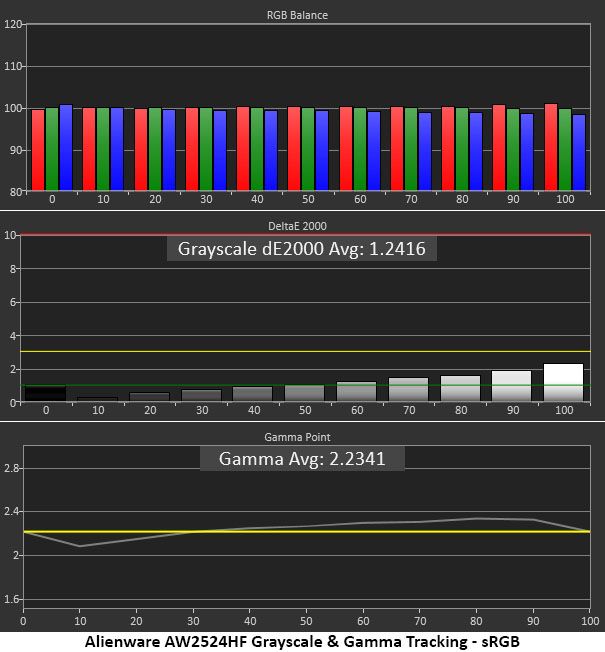Click the 90 y-axis label in RGB Balance

[x=16, y=150]
